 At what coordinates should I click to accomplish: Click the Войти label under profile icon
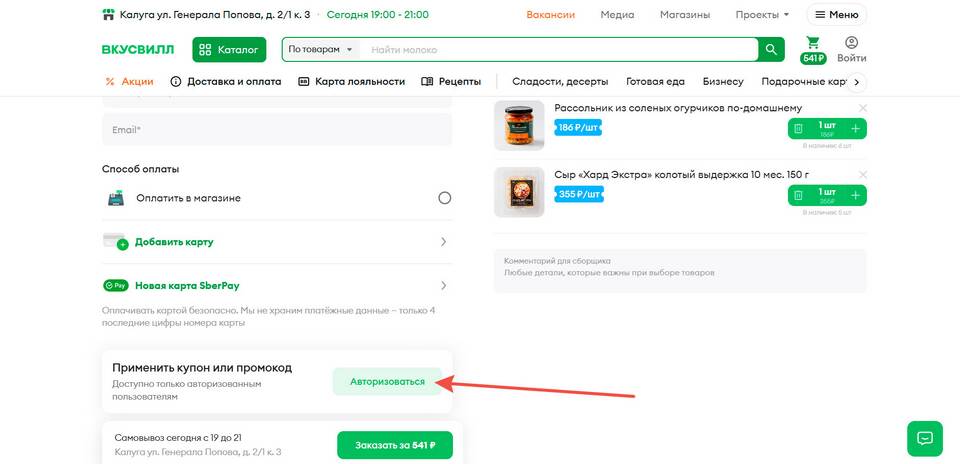coord(852,58)
